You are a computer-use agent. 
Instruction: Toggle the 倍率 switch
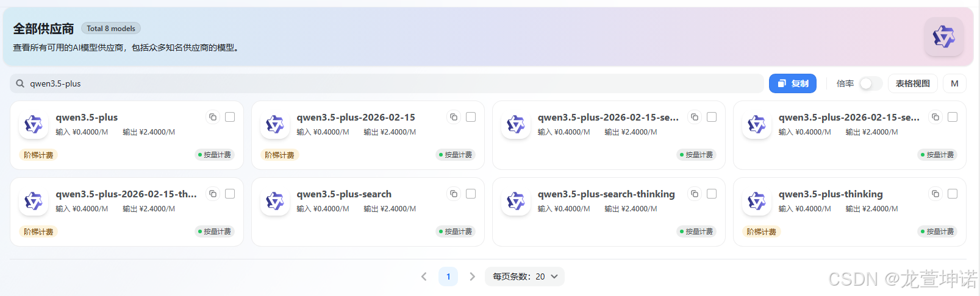[x=870, y=83]
